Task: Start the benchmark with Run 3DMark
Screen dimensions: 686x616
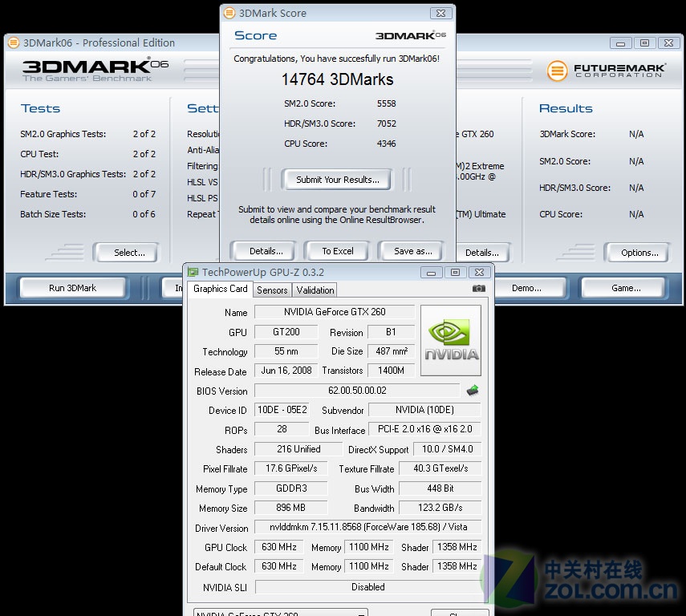Action: (x=72, y=287)
